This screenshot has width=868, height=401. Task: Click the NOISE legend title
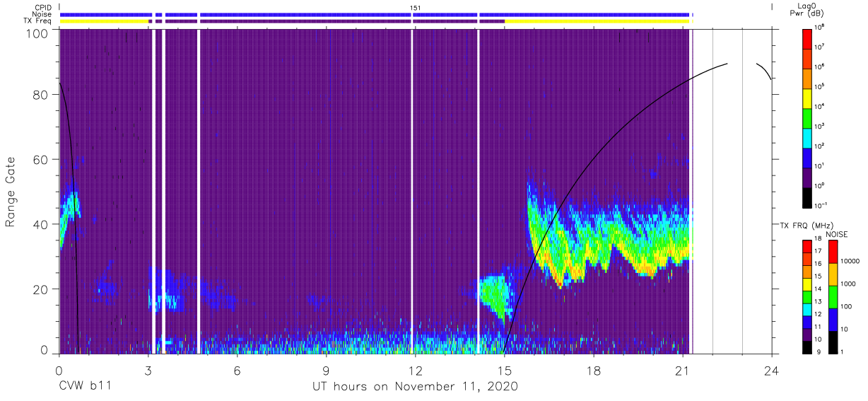tap(838, 234)
